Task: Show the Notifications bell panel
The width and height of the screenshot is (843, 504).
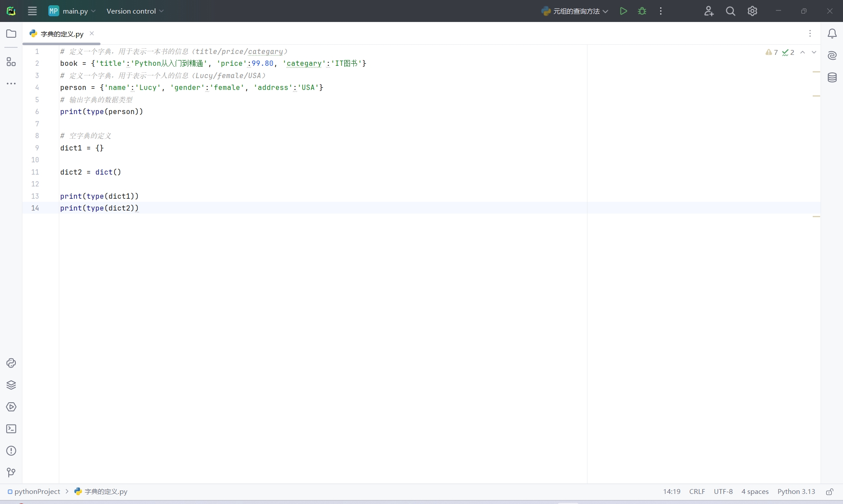Action: (x=832, y=34)
